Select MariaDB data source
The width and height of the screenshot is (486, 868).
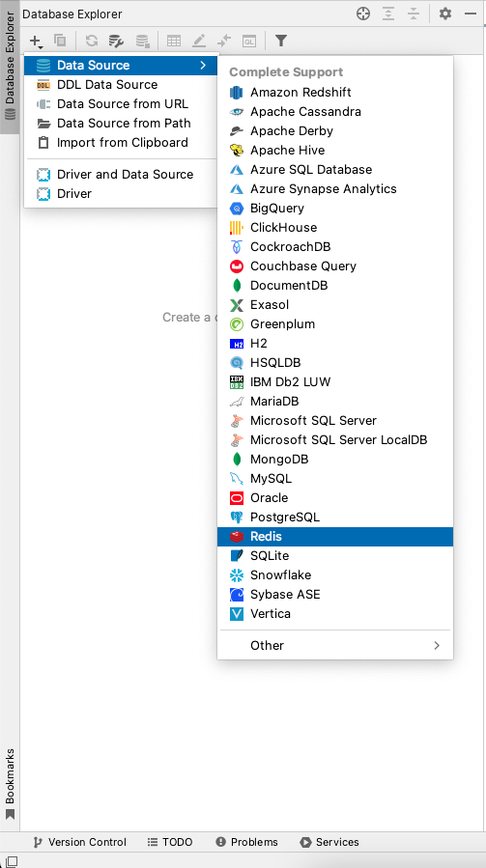335,402
